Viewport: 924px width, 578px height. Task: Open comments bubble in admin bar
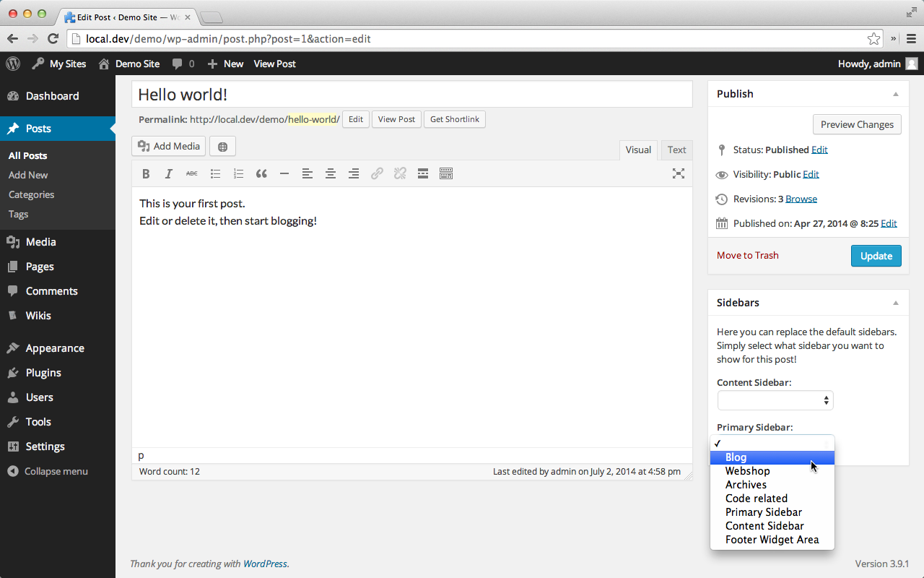(183, 64)
